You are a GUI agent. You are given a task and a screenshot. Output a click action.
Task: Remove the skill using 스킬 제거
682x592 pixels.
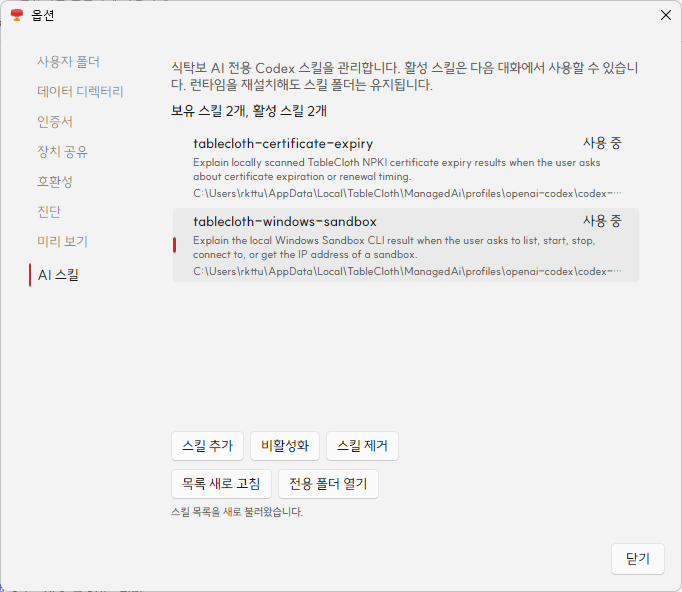tap(362, 446)
